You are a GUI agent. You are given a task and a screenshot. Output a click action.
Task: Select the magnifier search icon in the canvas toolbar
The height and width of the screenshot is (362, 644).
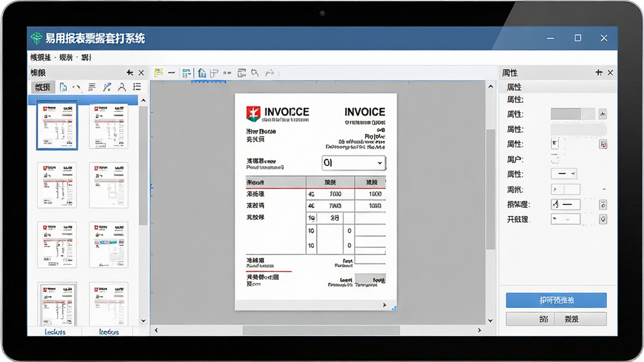pos(255,73)
